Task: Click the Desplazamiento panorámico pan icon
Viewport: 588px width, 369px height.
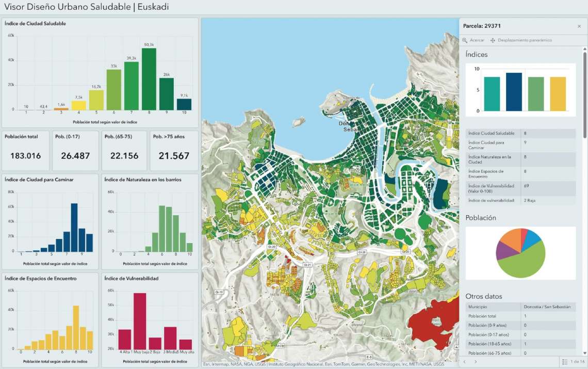Action: [493, 40]
